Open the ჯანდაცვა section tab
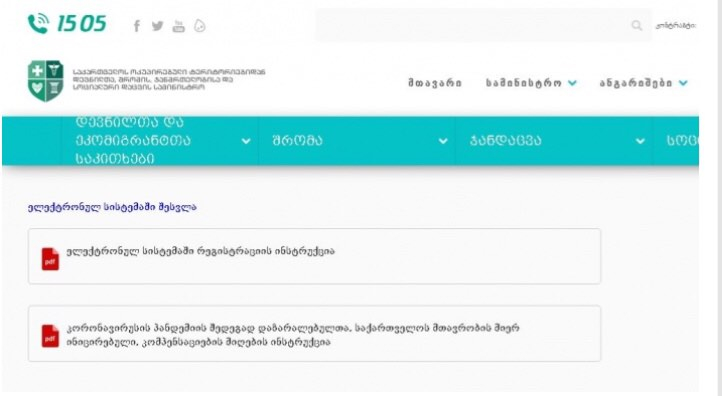Viewport: 722px width, 396px height. coord(505,140)
